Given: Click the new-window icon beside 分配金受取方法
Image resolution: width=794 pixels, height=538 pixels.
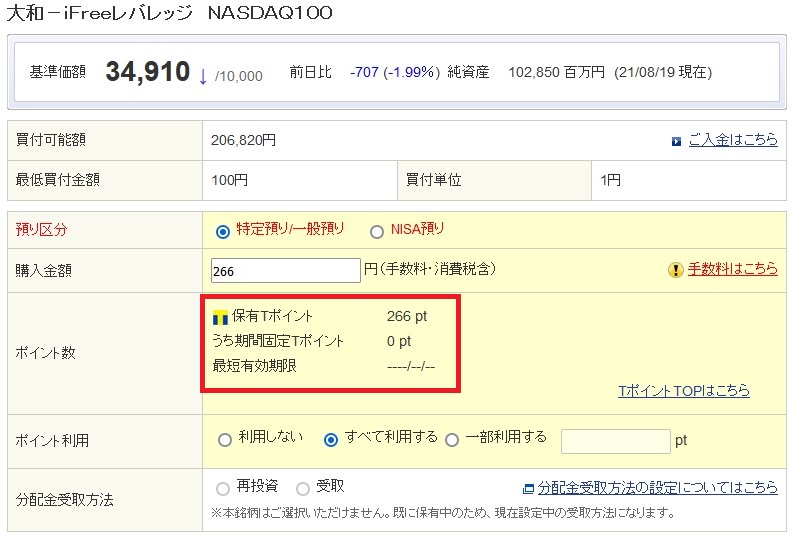Looking at the screenshot, I should (x=528, y=489).
